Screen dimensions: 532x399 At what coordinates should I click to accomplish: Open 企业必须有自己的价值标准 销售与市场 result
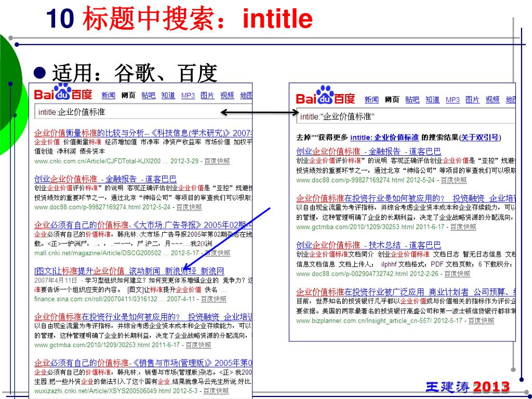click(143, 363)
